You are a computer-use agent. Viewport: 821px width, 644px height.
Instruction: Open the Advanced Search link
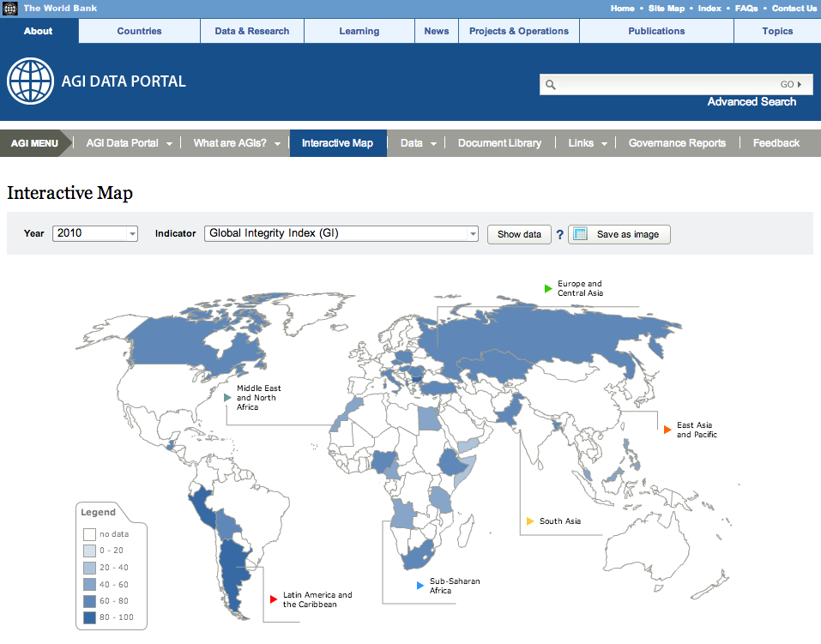(752, 101)
